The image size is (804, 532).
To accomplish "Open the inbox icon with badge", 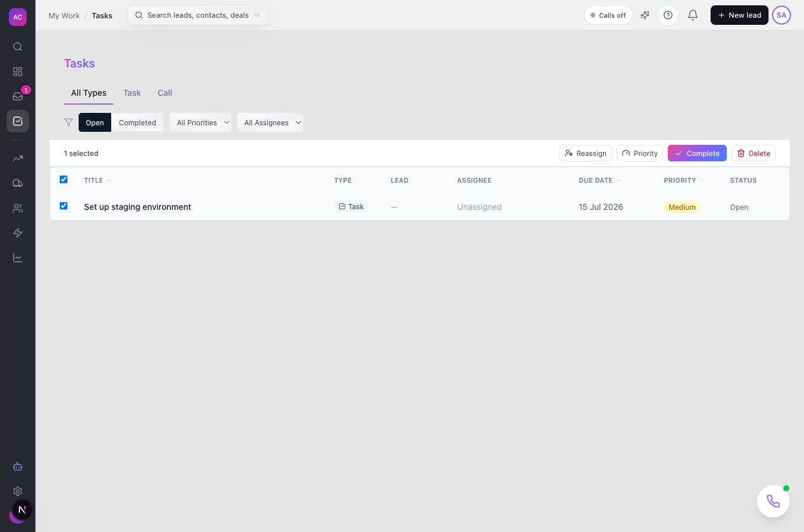I will [x=18, y=96].
